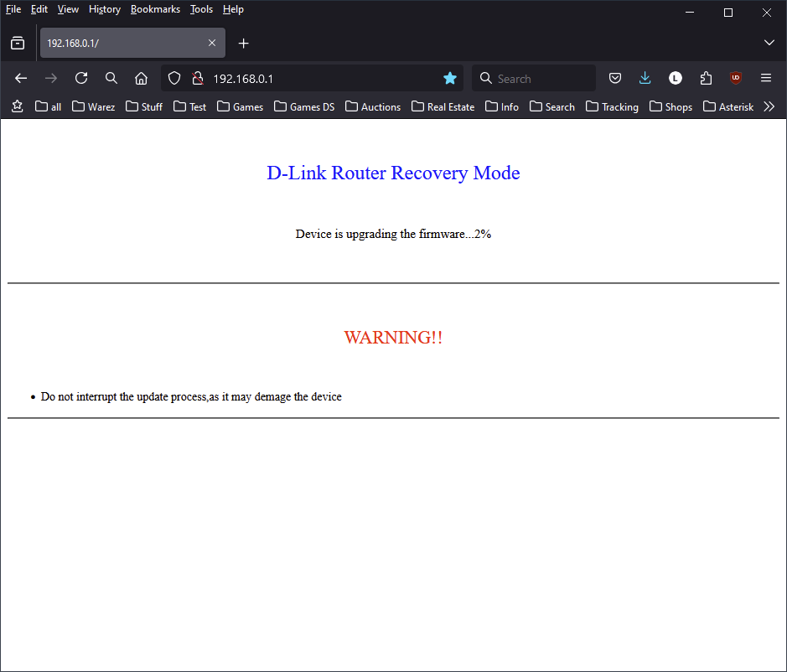Open the Bookmarks menu
This screenshot has height=672, width=787.
click(155, 9)
